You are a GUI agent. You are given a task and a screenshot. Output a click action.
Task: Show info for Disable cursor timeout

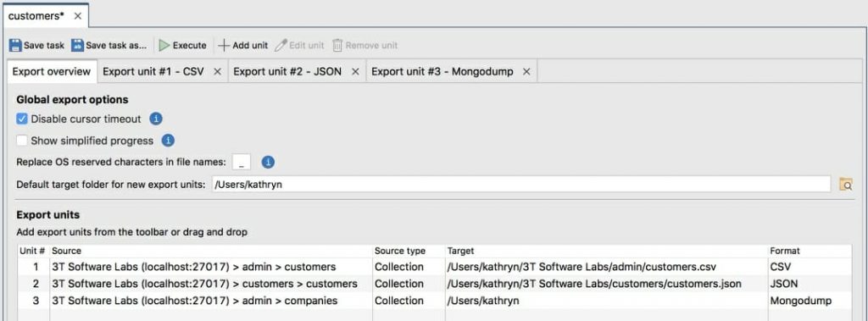tap(156, 119)
